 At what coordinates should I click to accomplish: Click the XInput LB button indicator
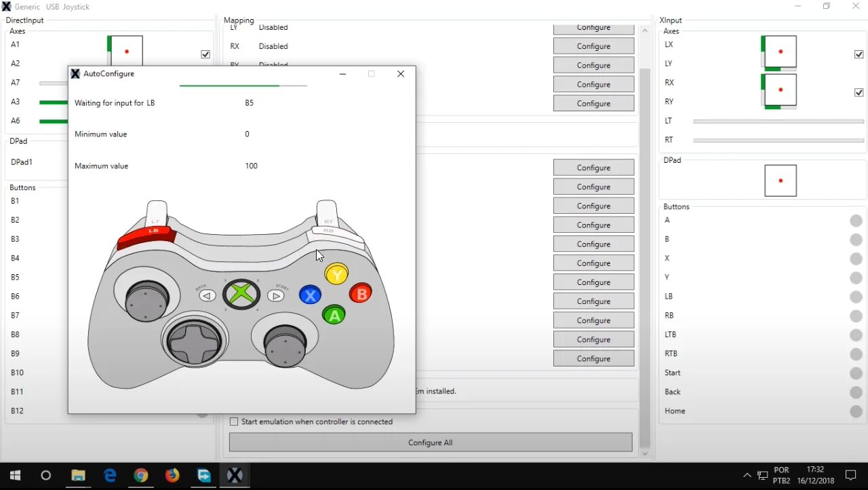[856, 297]
